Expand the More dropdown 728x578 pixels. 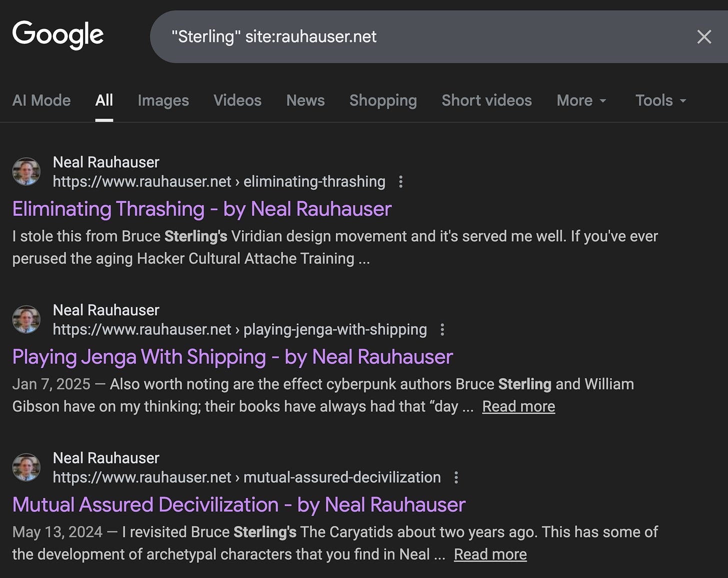tap(581, 100)
